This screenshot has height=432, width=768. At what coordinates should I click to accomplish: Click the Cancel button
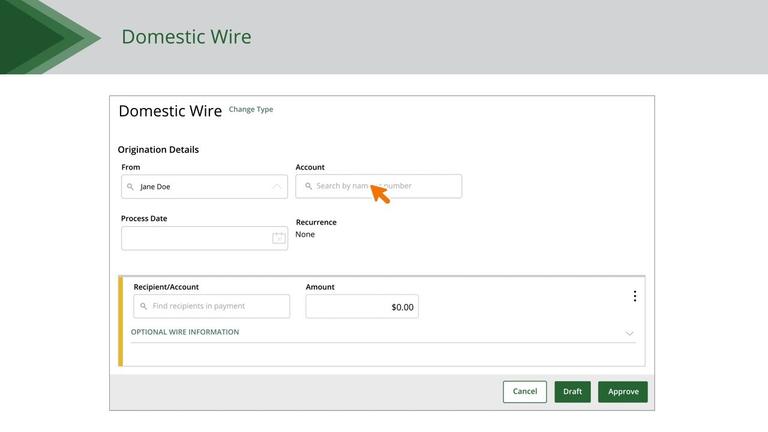tap(525, 392)
